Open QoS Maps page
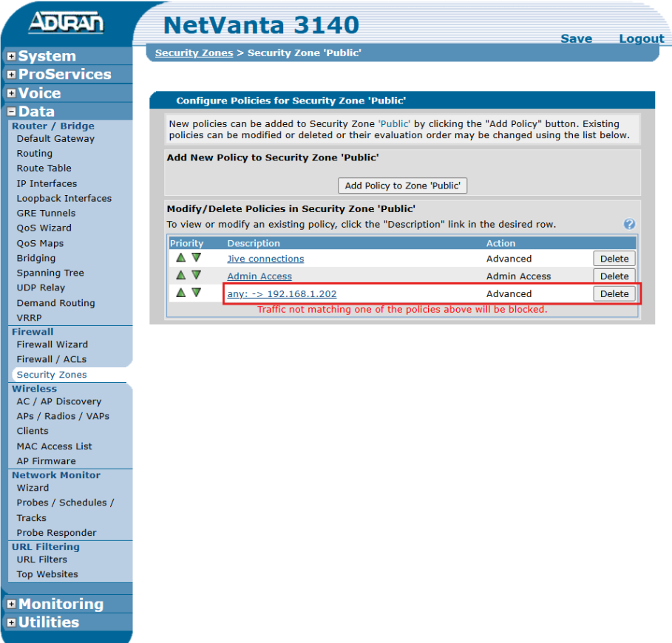Viewport: 672px width, 643px height. [x=40, y=243]
